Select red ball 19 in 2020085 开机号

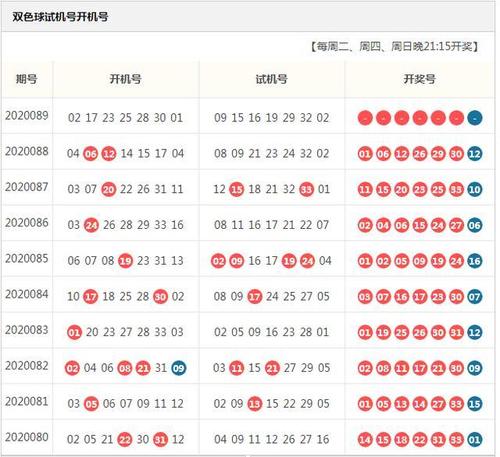[x=126, y=261]
